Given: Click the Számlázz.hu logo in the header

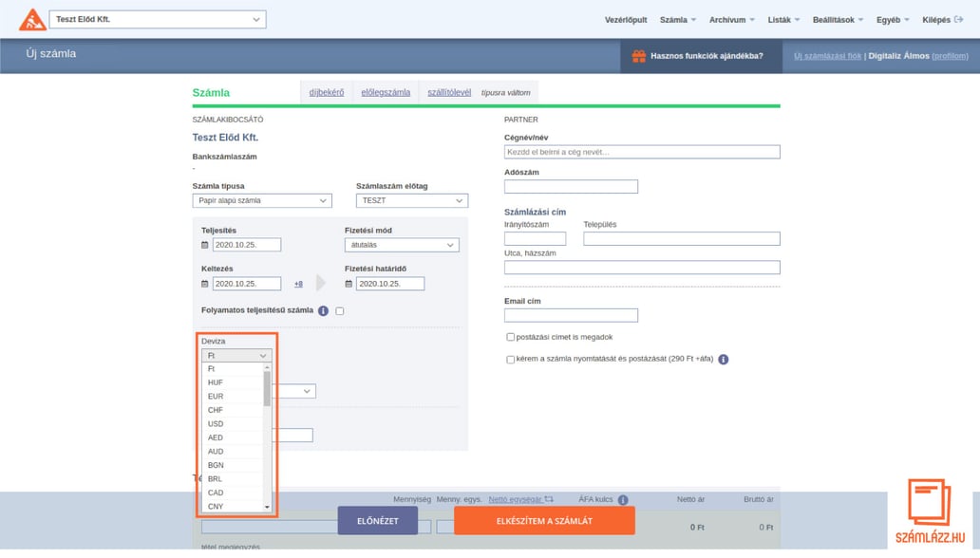Looking at the screenshot, I should 32,20.
